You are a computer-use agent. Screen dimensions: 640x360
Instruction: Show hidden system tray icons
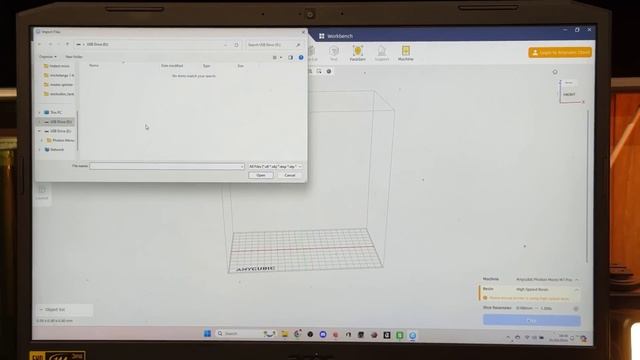pos(508,337)
